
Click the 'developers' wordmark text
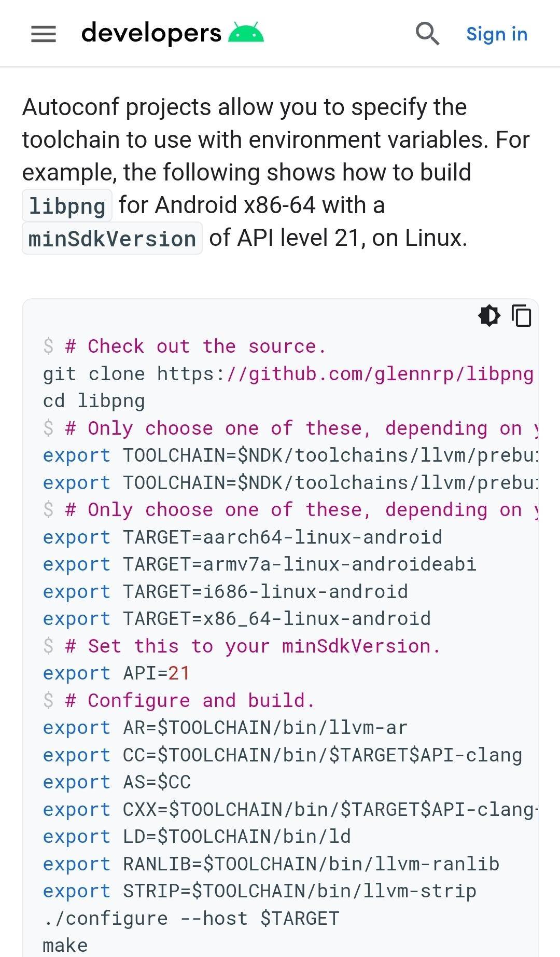click(151, 33)
